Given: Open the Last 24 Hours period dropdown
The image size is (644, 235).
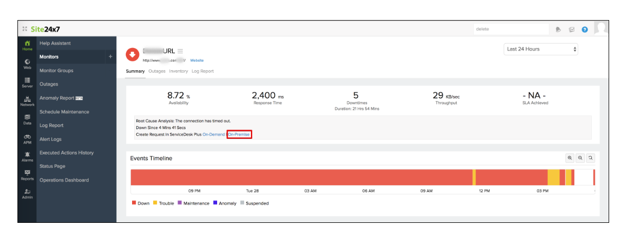Looking at the screenshot, I should click(541, 49).
